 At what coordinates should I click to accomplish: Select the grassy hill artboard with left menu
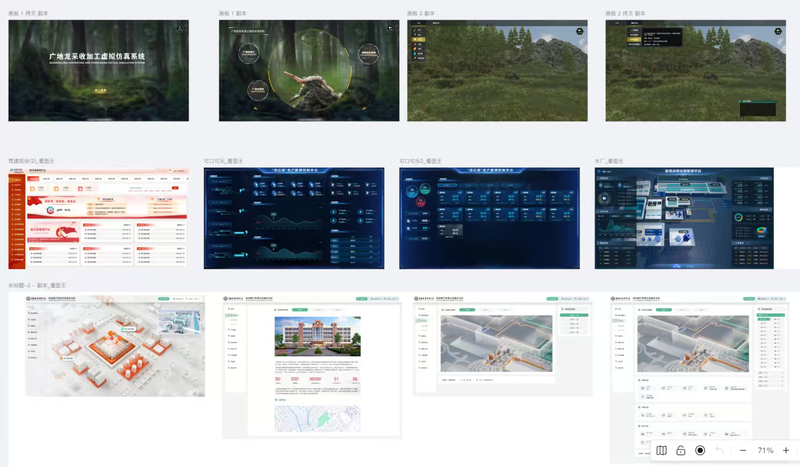point(496,71)
